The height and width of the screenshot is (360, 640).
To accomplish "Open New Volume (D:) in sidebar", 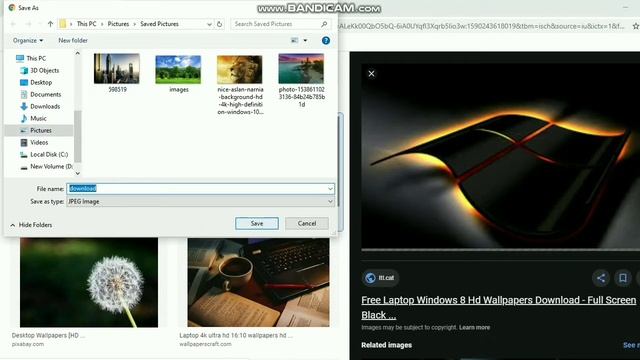I will click(51, 167).
